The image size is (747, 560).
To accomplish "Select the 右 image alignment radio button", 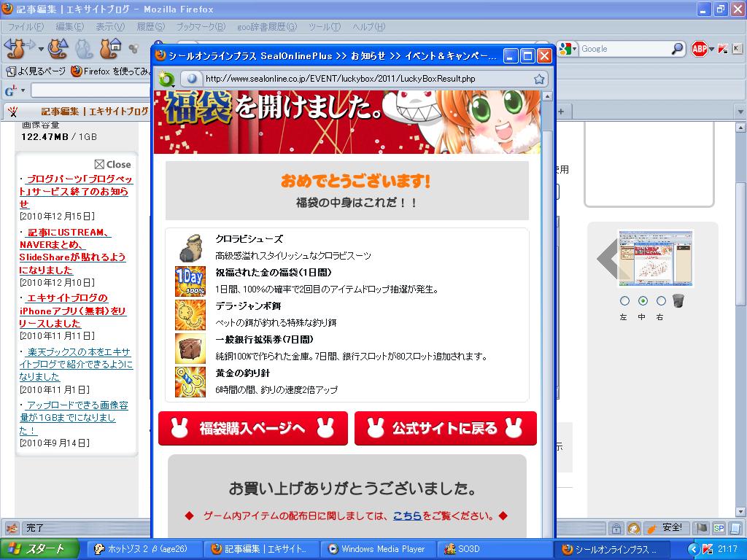I will pyautogui.click(x=661, y=301).
